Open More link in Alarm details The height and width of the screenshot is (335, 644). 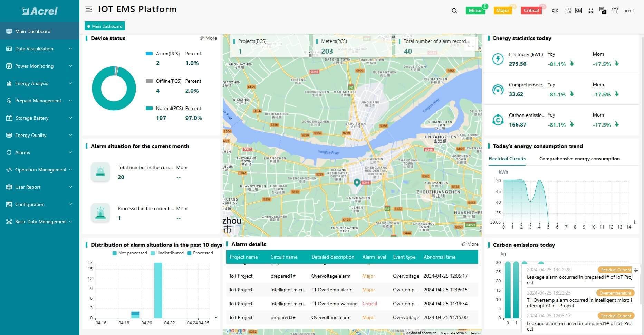click(x=470, y=244)
